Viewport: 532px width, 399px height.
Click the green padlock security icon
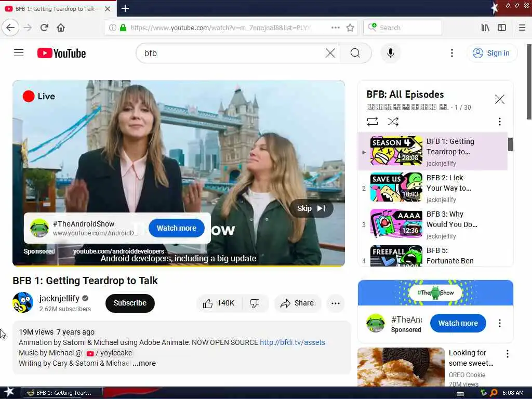point(123,28)
